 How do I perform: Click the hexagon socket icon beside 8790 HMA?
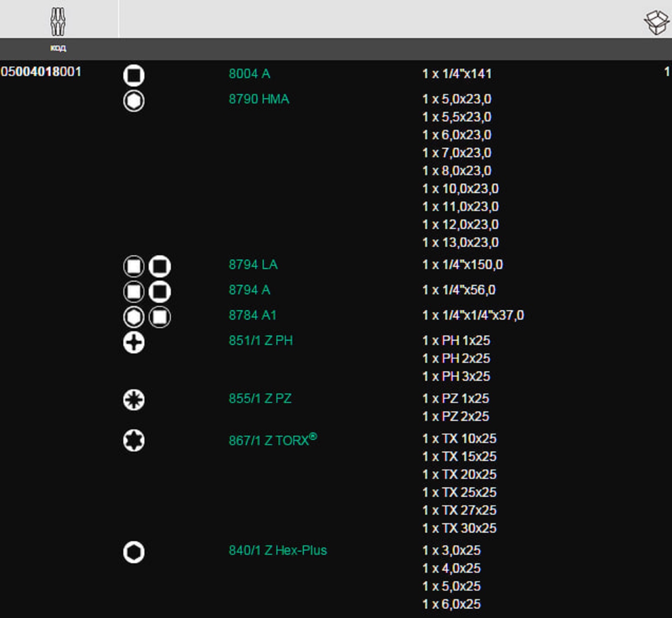[x=134, y=101]
